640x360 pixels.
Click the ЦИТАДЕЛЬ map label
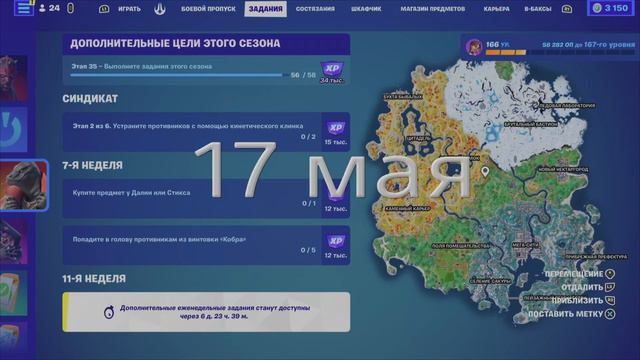coord(418,139)
